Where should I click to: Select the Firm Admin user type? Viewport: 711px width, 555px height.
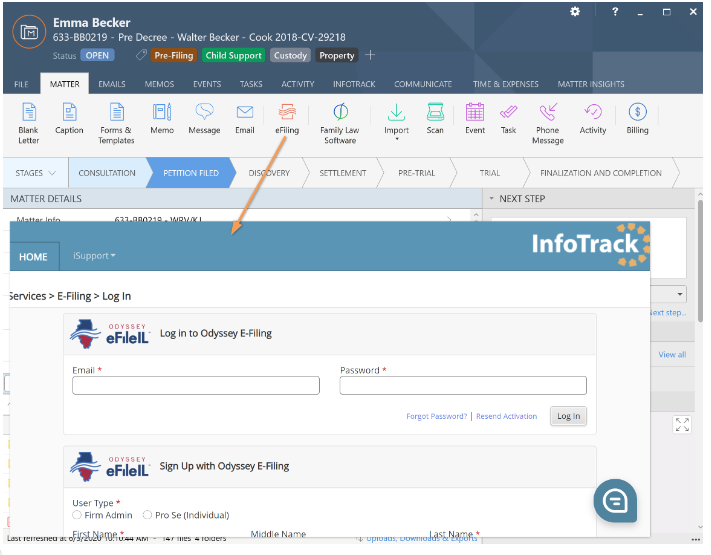point(77,515)
